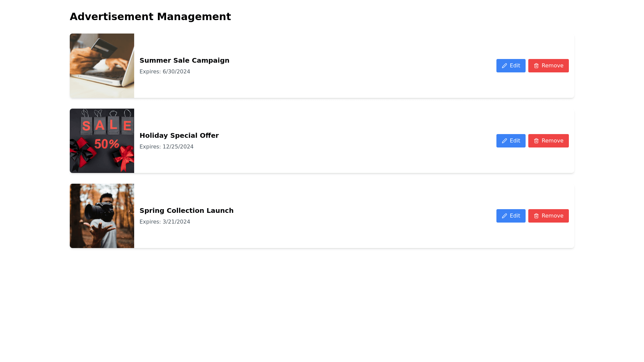Select the Holiday Special Offer title

coord(179,135)
